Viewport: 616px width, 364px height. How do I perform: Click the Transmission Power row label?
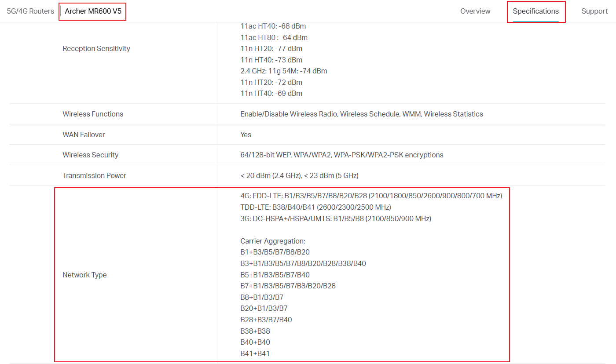point(94,175)
